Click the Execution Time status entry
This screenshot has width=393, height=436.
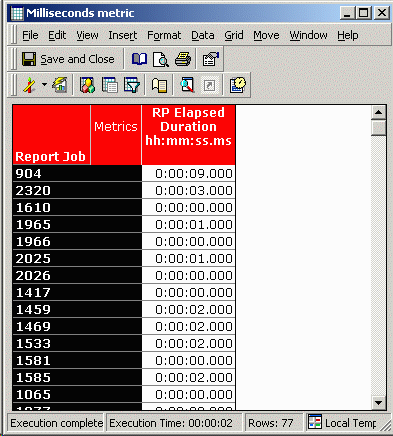[x=174, y=423]
